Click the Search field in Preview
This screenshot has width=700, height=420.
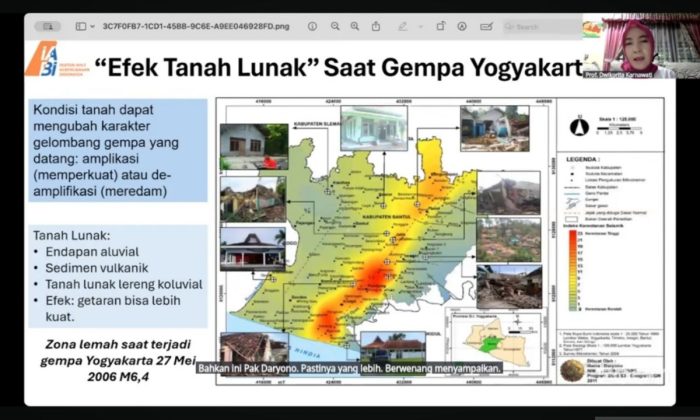tap(542, 27)
